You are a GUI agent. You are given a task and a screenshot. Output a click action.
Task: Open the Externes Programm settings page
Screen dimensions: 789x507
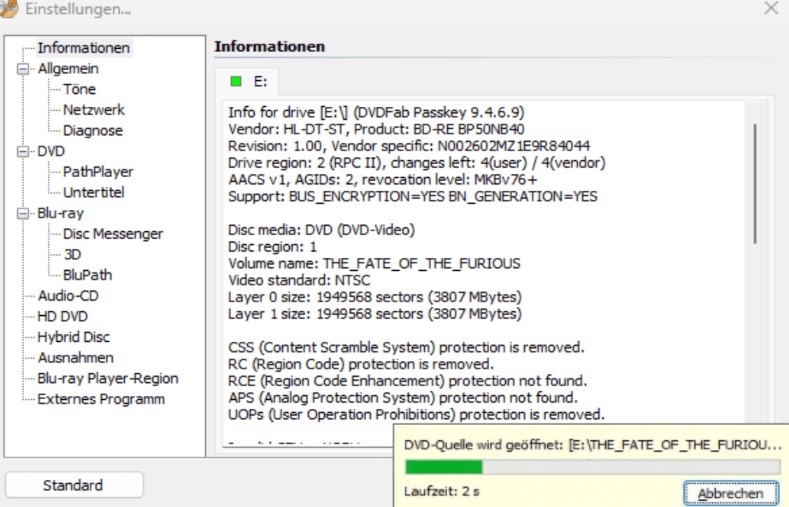pos(101,399)
